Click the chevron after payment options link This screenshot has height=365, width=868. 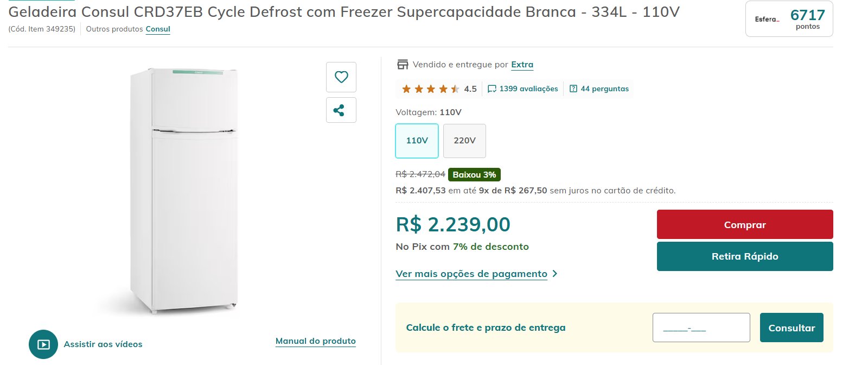(x=554, y=274)
